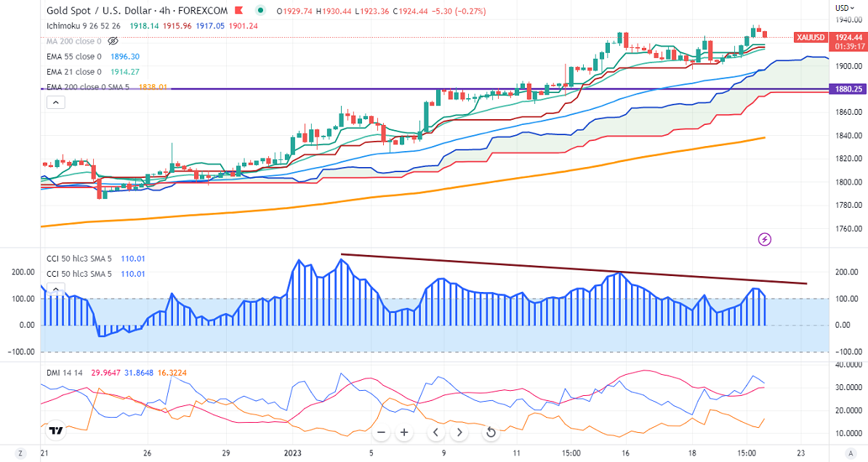Click the purple lightning bolt icon

pos(765,239)
